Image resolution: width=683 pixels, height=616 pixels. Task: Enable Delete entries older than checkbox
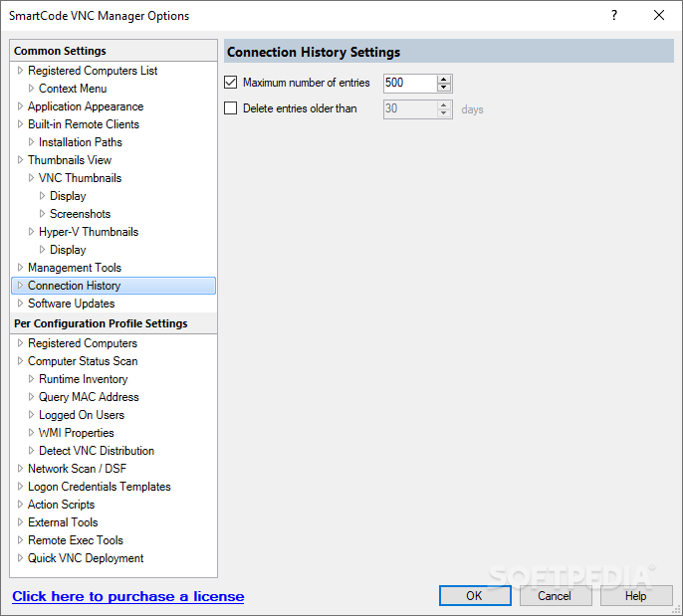pos(230,107)
